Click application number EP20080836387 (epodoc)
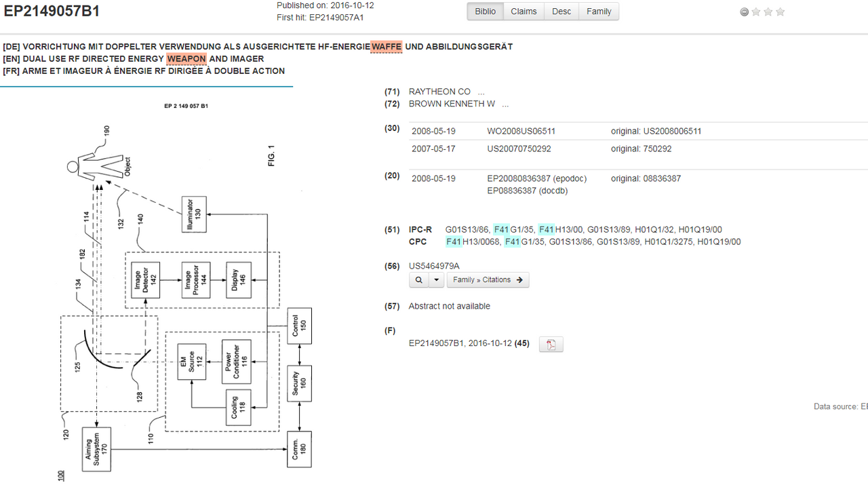Image resolution: width=868 pixels, height=504 pixels. pyautogui.click(x=537, y=178)
